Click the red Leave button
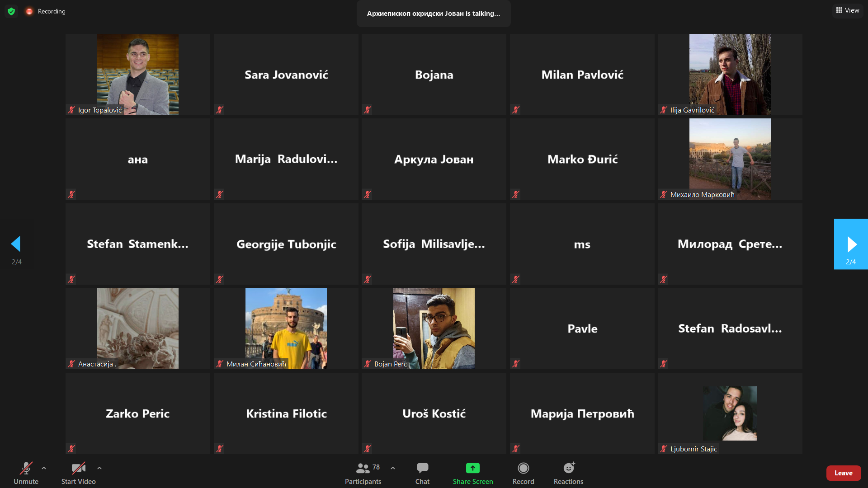868x488 pixels. click(x=843, y=473)
